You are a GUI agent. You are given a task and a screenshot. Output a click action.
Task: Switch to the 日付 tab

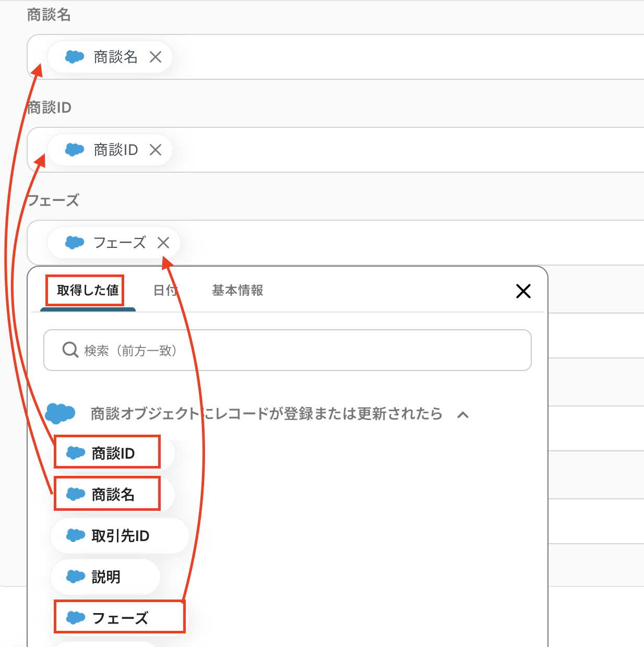pyautogui.click(x=165, y=291)
